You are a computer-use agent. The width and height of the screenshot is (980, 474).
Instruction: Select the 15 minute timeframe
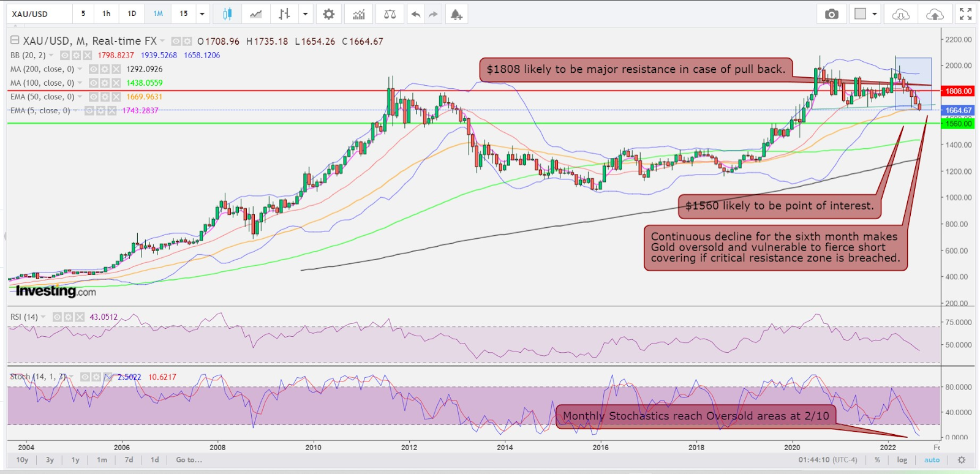click(x=184, y=14)
